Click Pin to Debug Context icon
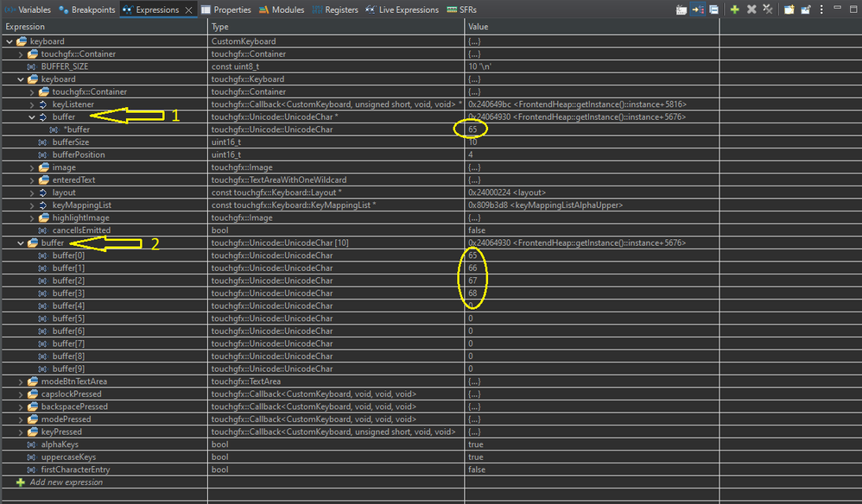 tap(805, 9)
